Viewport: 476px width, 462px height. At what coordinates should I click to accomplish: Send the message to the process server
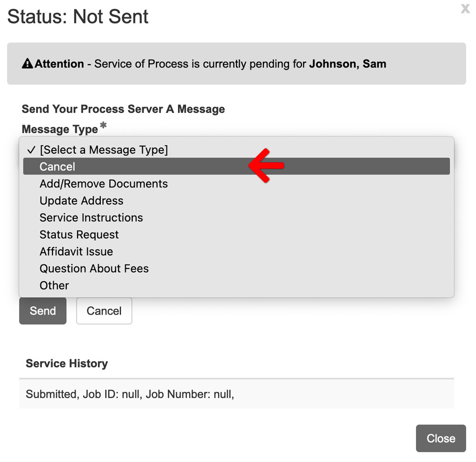[43, 311]
